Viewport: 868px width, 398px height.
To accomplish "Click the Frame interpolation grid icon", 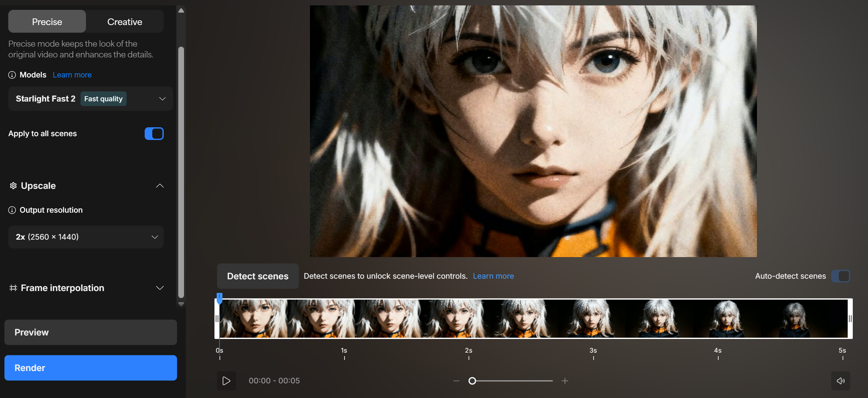I will pyautogui.click(x=13, y=288).
